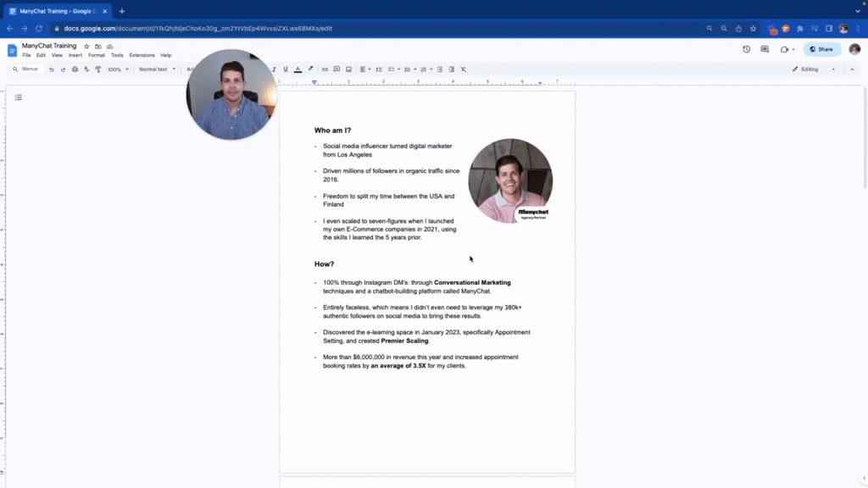Viewport: 868px width, 488px height.
Task: Open the highlight color picker
Action: (310, 69)
